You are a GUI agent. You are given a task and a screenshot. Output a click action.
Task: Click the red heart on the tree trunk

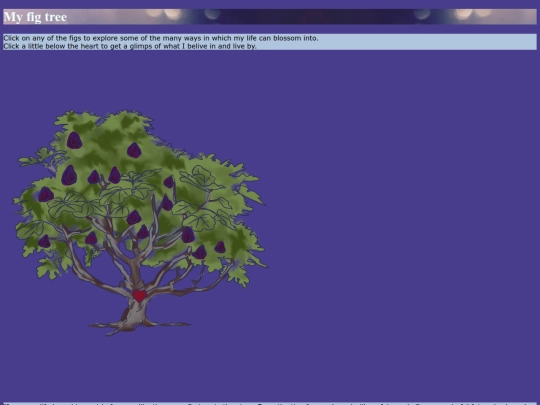tap(139, 295)
